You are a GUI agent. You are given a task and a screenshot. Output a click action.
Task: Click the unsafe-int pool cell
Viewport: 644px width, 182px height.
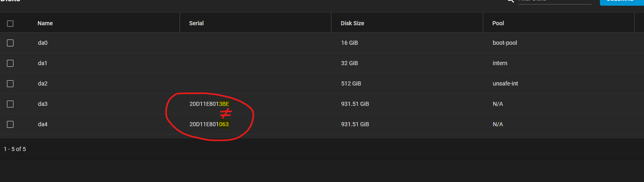[505, 83]
